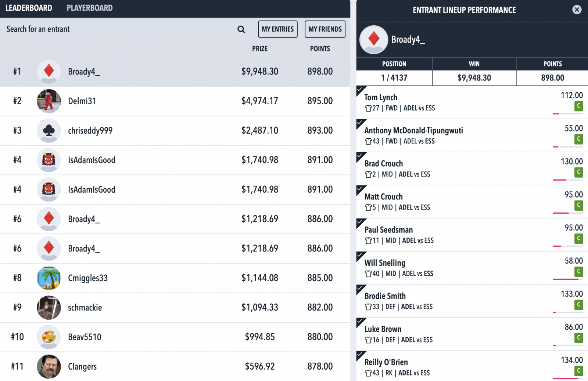
Task: Open the chriseddy999 entrant at rank #3
Action: 175,131
